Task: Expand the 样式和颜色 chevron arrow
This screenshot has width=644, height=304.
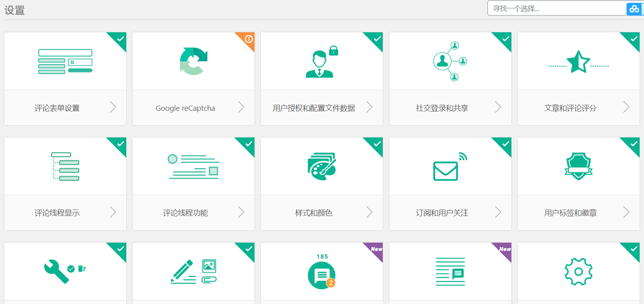Action: (x=369, y=212)
